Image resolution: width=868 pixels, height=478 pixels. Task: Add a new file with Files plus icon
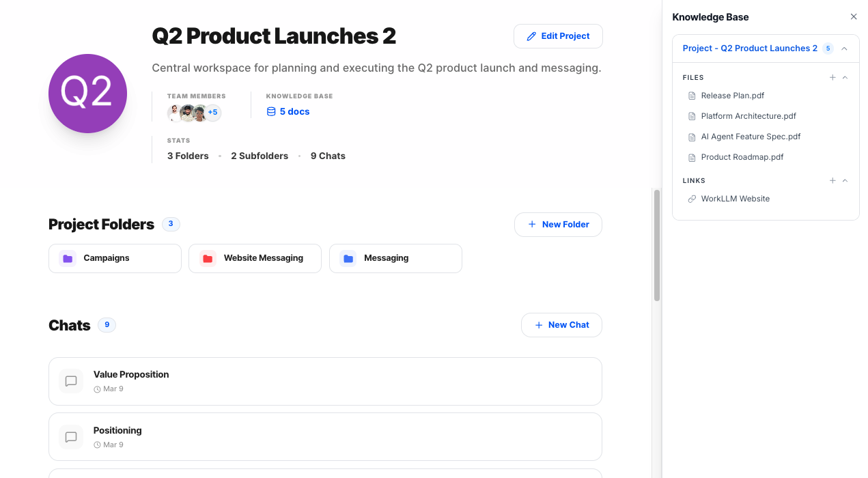click(832, 78)
